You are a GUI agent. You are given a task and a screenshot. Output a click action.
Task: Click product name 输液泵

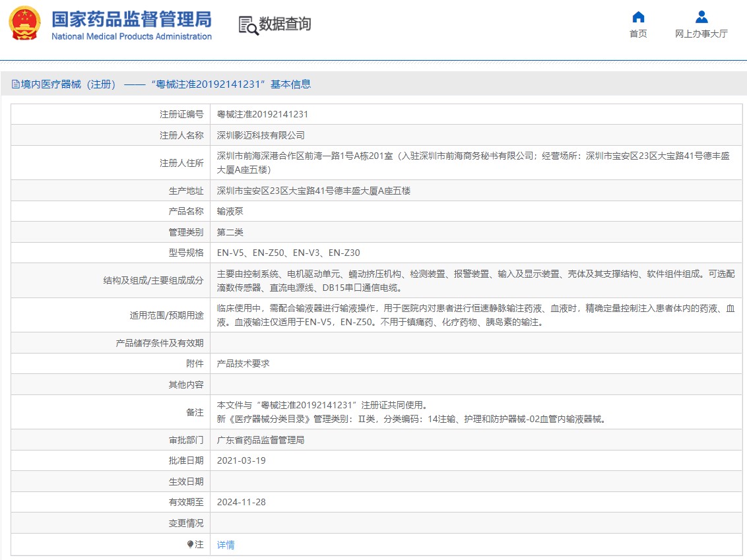tap(230, 211)
